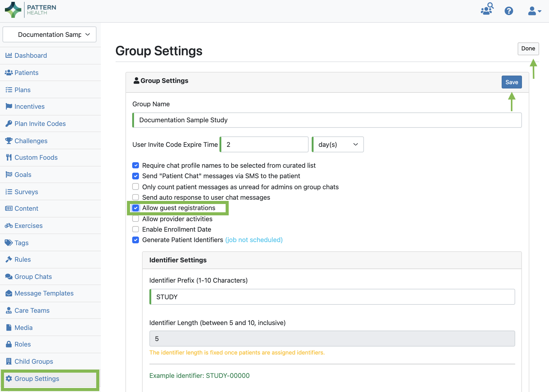Uncheck Allow guest registrations checkbox

136,208
